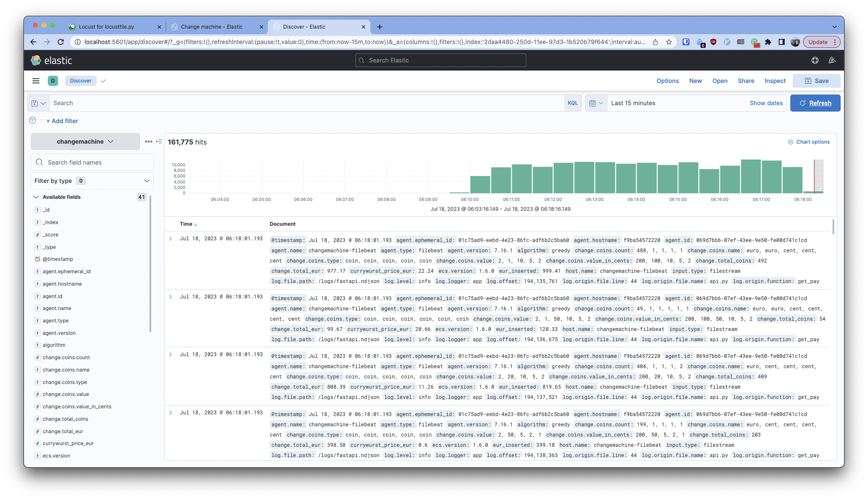
Task: Expand the fourth document row with total_coins 203
Action: [170, 413]
